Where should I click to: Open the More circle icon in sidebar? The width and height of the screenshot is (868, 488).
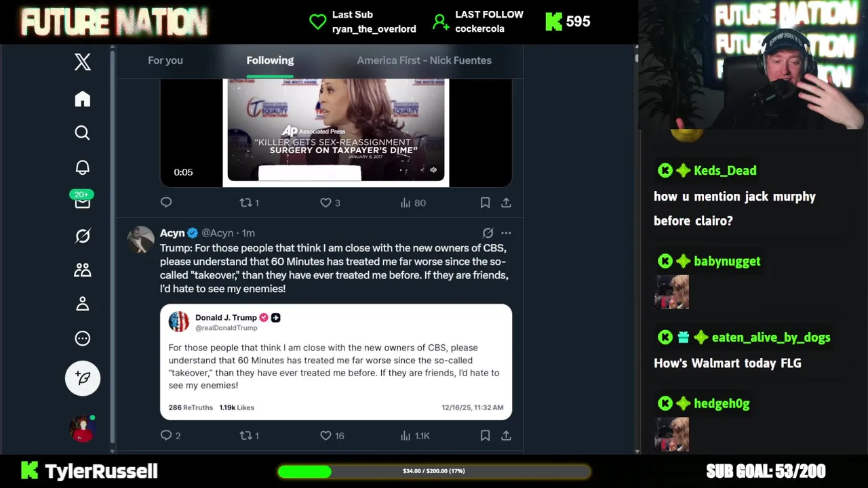(82, 338)
